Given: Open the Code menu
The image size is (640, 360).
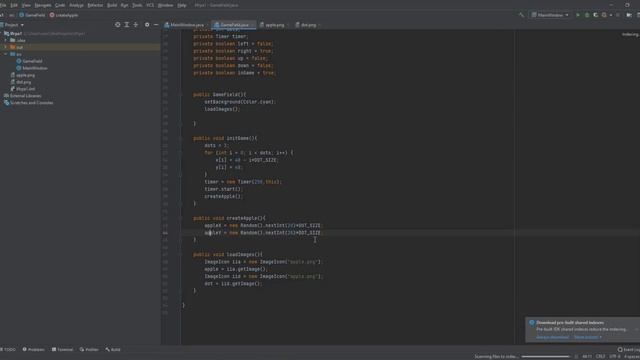Looking at the screenshot, I should (x=60, y=5).
